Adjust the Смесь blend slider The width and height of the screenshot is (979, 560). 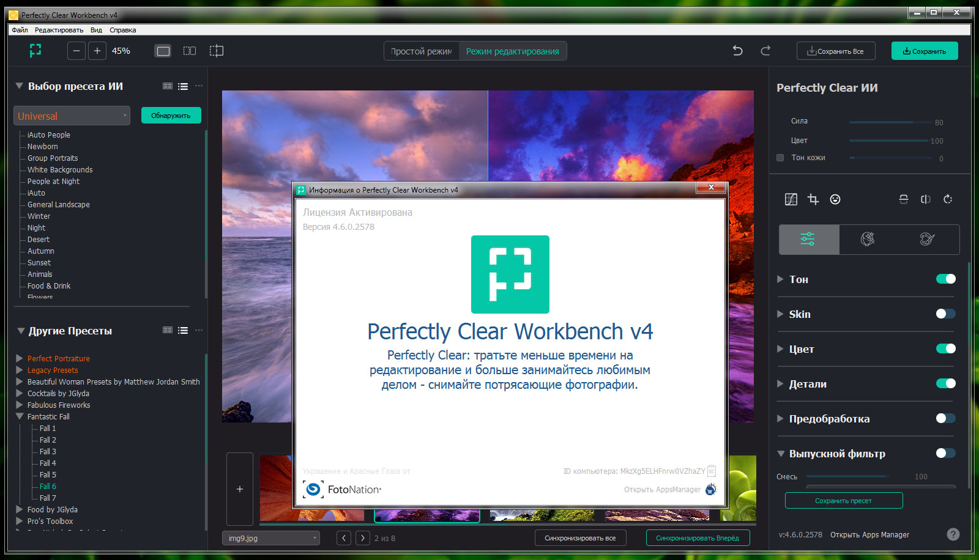coord(847,476)
